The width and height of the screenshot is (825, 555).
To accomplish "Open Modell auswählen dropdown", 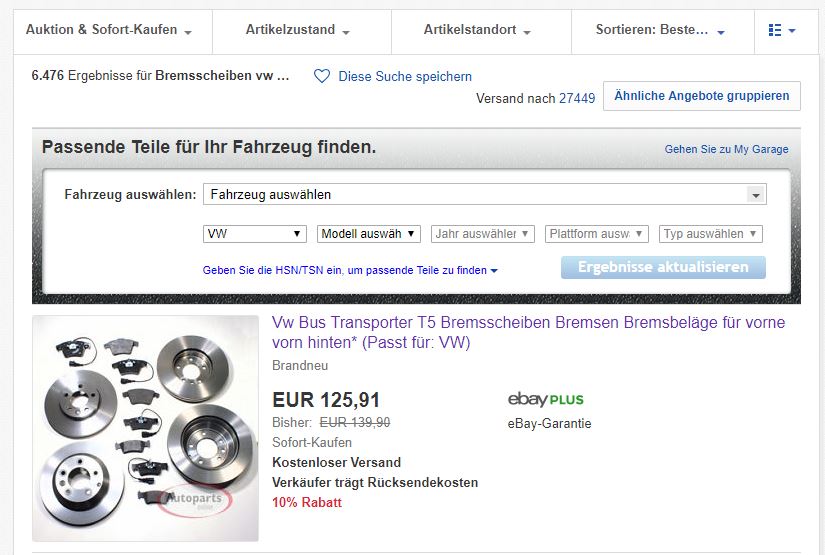I will coord(368,234).
